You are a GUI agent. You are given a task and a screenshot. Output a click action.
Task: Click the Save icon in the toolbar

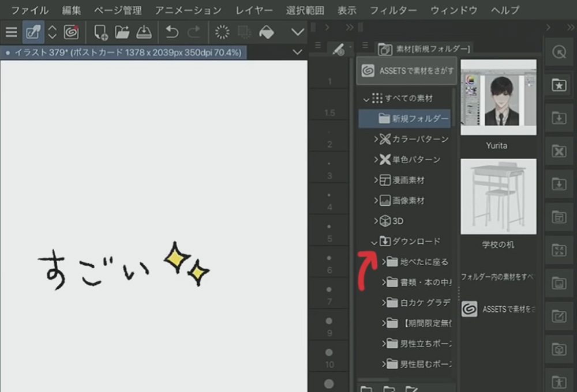(144, 32)
